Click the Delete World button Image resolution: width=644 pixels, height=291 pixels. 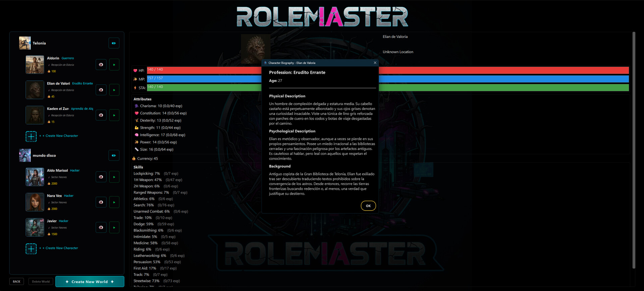click(x=41, y=282)
